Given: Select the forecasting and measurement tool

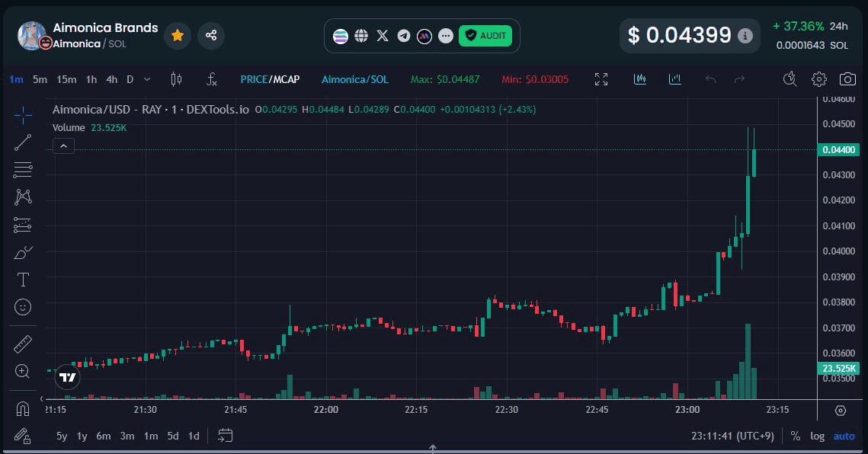Looking at the screenshot, I should click(x=23, y=225).
